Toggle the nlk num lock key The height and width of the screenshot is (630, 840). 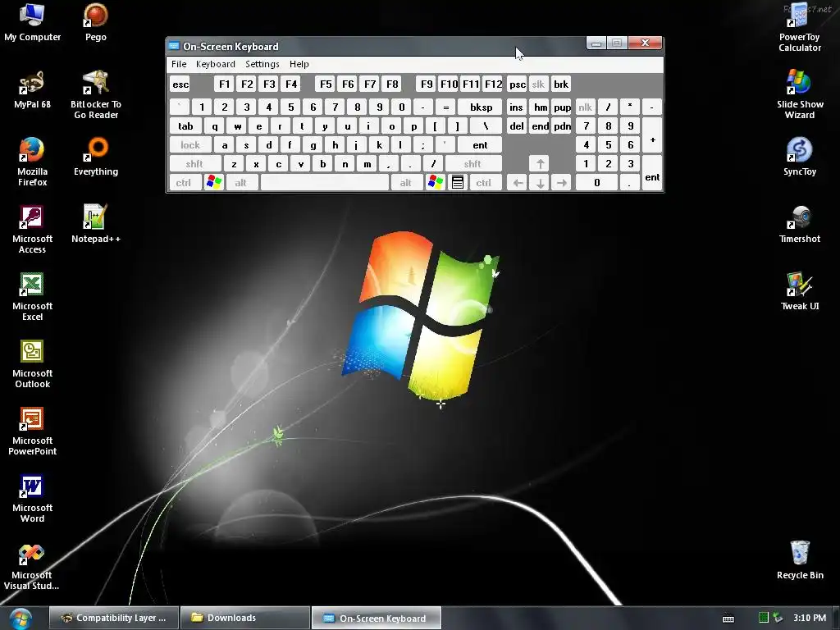pos(585,107)
